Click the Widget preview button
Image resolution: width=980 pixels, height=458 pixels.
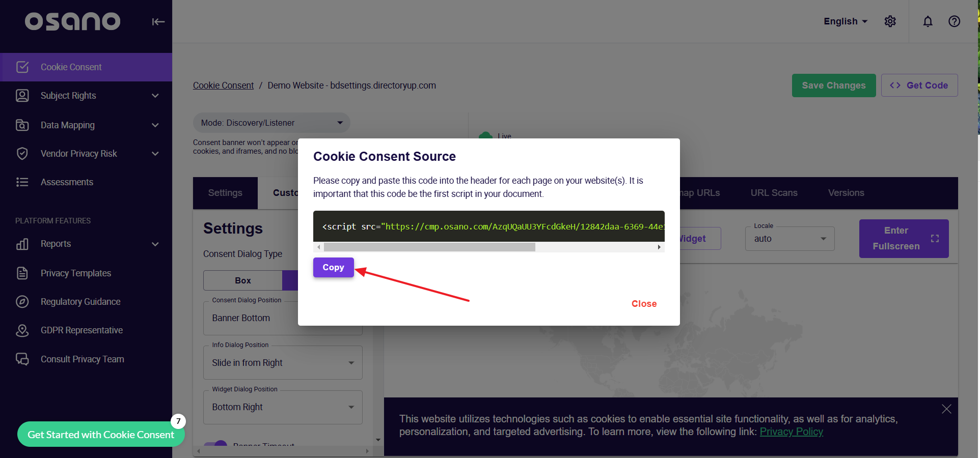point(700,239)
